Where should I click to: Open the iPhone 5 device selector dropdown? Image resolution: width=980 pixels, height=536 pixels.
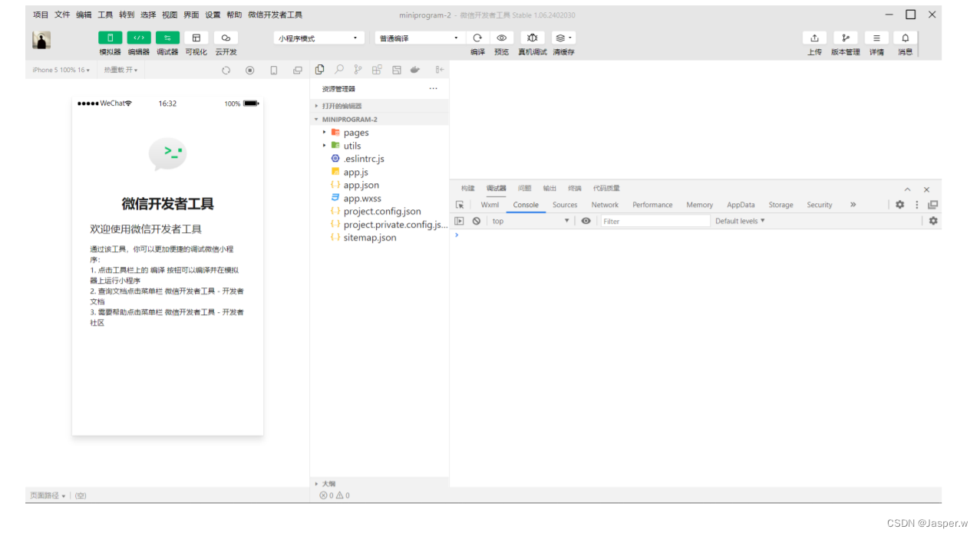pos(61,70)
